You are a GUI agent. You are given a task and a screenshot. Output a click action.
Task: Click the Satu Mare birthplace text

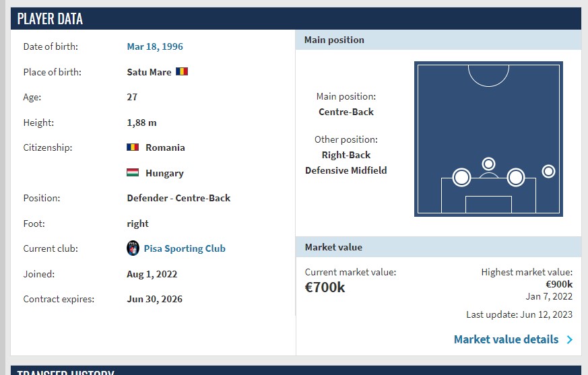[x=149, y=72]
